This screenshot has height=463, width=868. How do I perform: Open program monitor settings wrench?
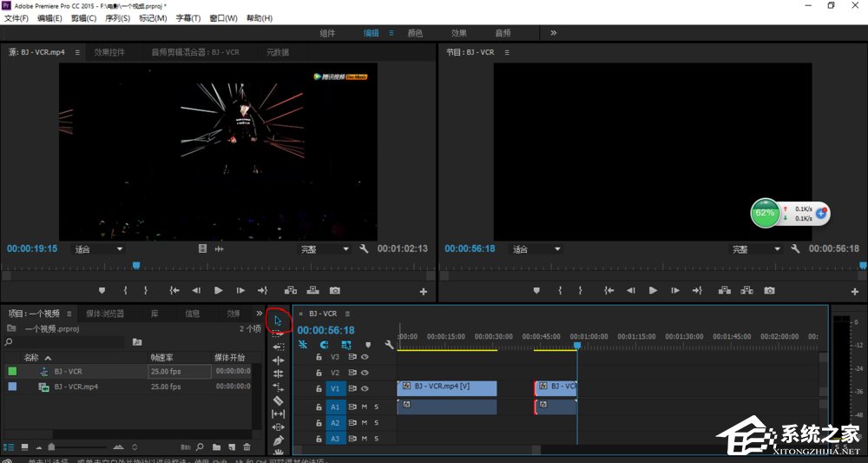point(795,248)
